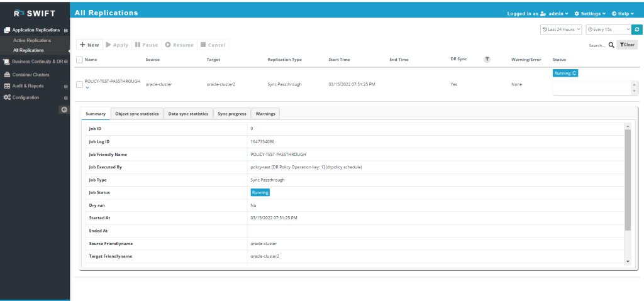Click the Resume button

(x=179, y=45)
